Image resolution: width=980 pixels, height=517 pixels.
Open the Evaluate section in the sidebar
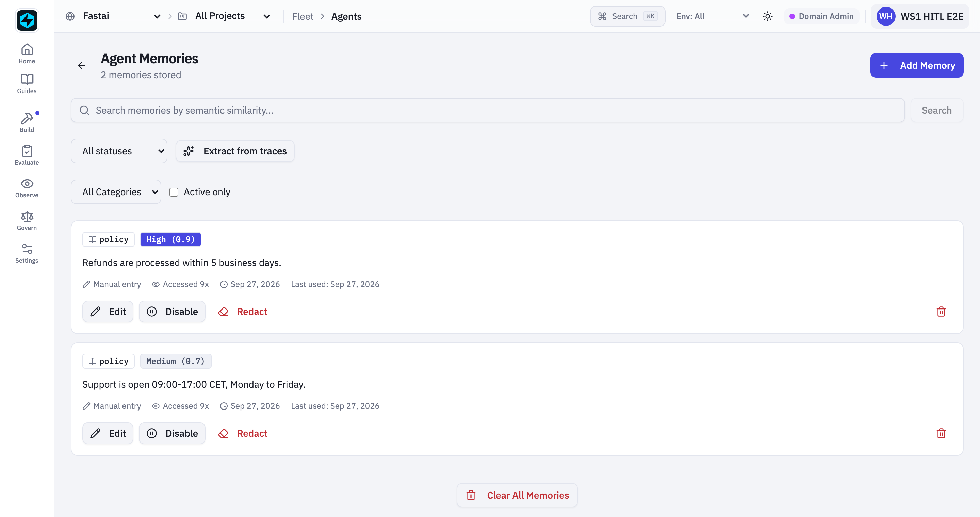27,155
